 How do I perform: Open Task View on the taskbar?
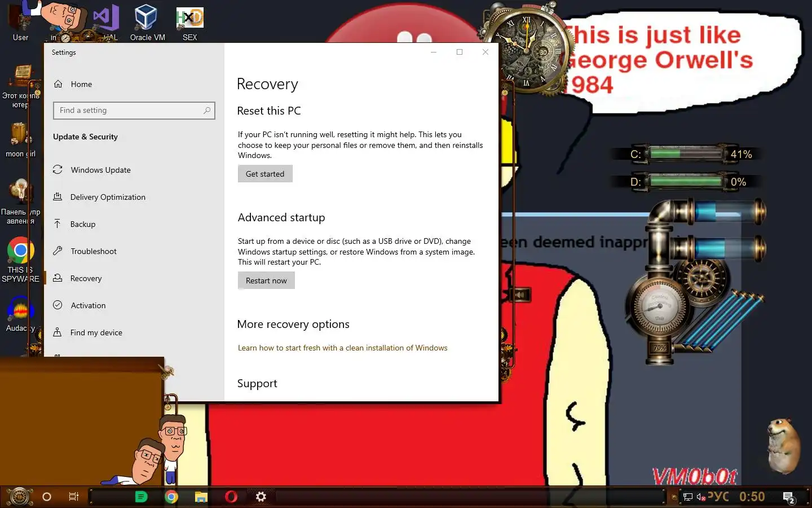point(74,497)
